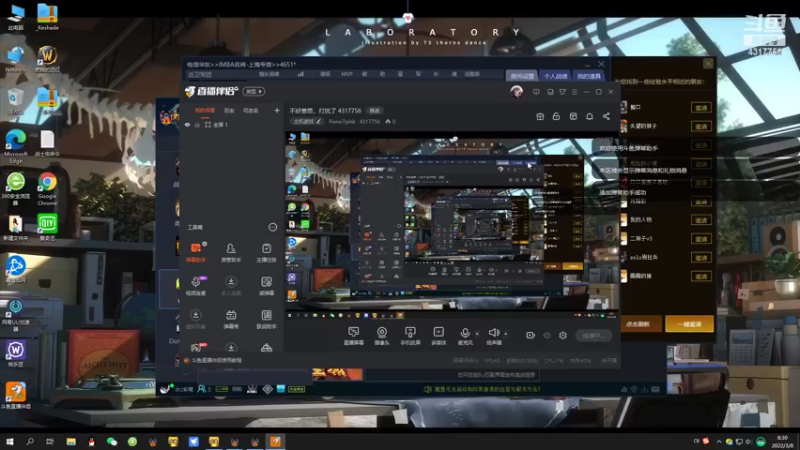Toggle the preview eye icon near settings
The width and height of the screenshot is (800, 450).
click(x=547, y=335)
